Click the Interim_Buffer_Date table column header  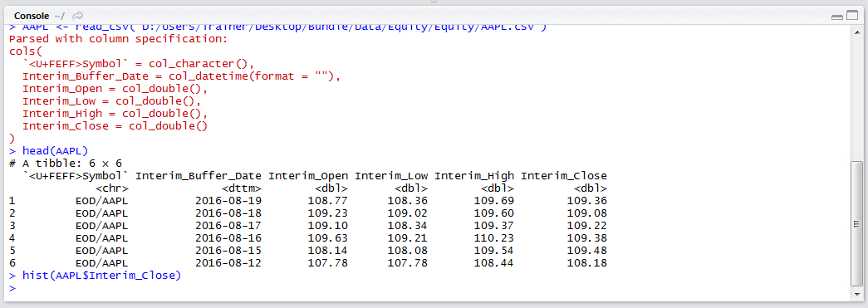(199, 176)
